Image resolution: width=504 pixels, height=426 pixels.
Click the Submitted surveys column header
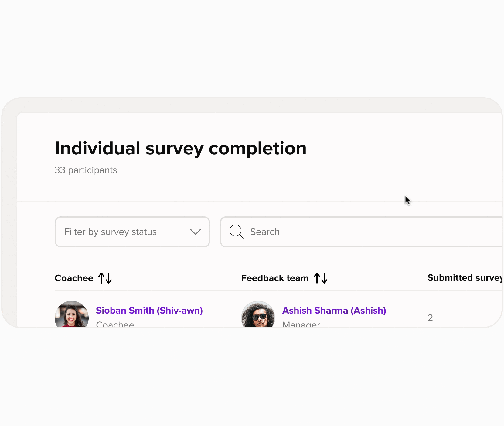(x=464, y=278)
